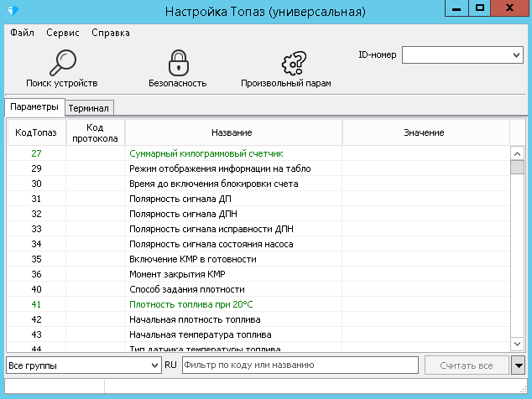Click code cell 29 in КодТопаз column
This screenshot has width=532, height=399.
tap(36, 168)
